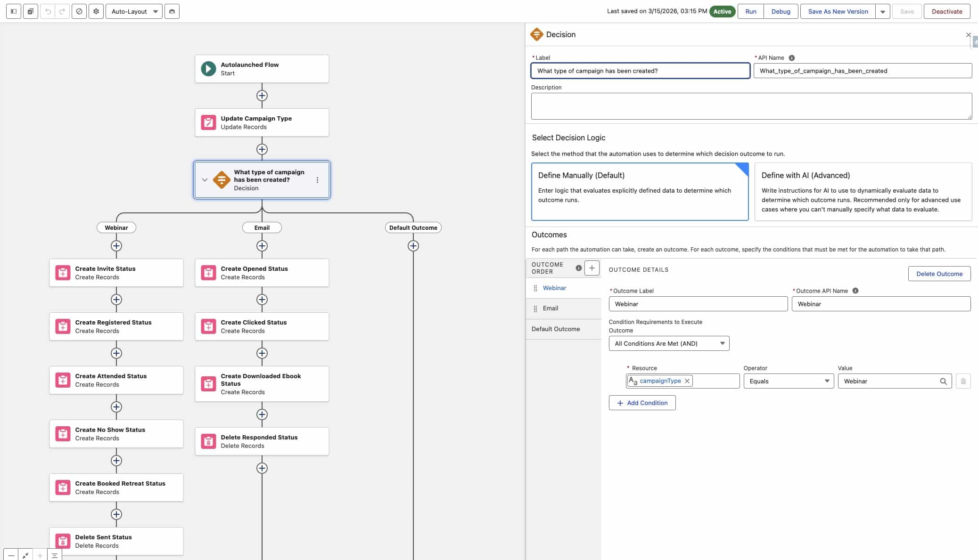Viewport: 978px width, 560px height.
Task: Select Default Outcome in outcome list
Action: [x=556, y=329]
